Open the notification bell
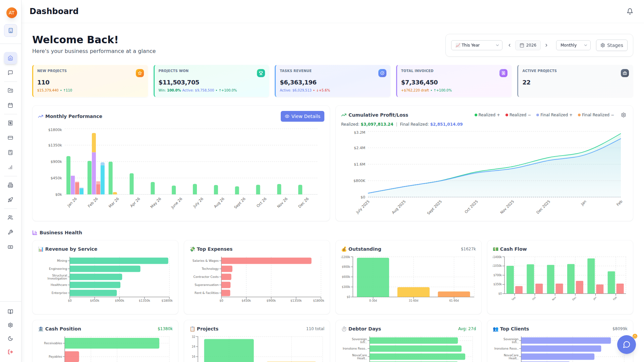 [x=630, y=11]
